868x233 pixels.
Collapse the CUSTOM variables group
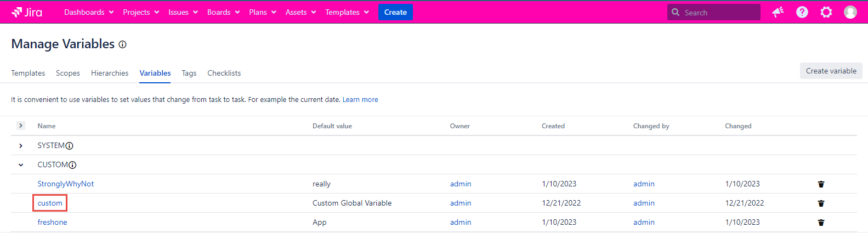tap(21, 165)
